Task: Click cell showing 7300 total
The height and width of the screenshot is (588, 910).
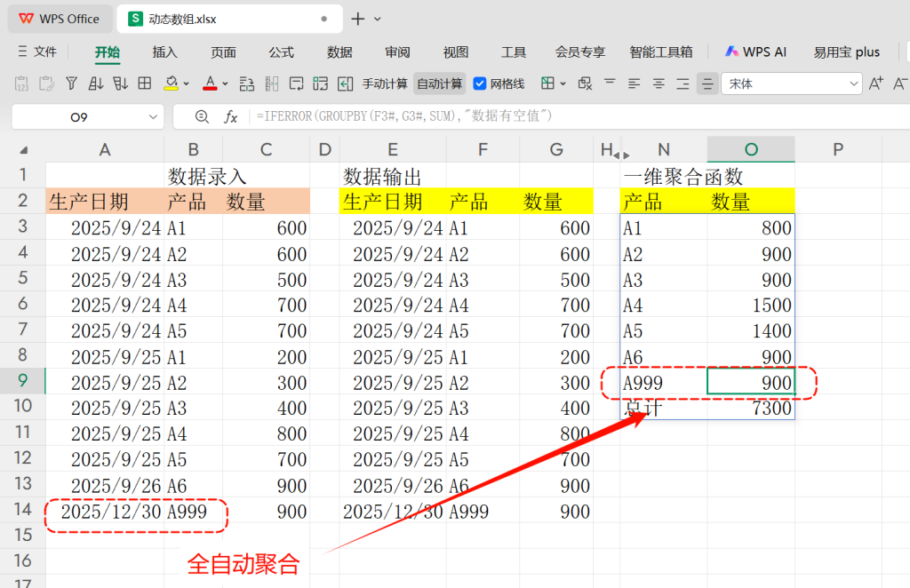Action: point(751,409)
